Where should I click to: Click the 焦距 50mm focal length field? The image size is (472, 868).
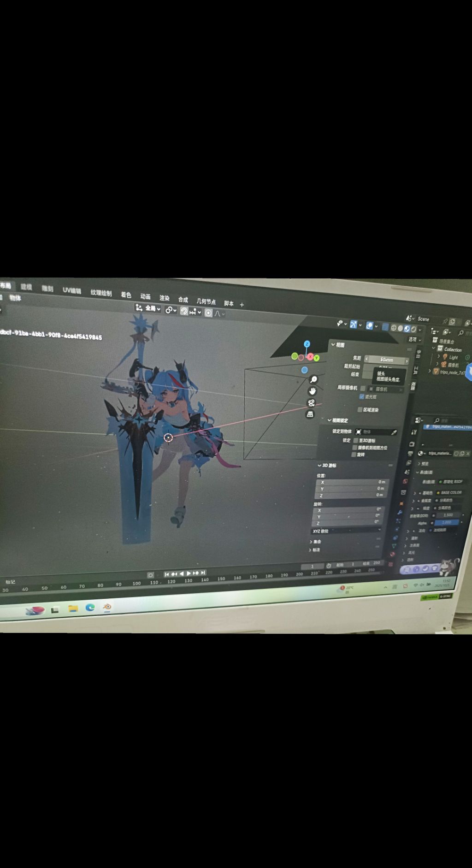tap(386, 360)
